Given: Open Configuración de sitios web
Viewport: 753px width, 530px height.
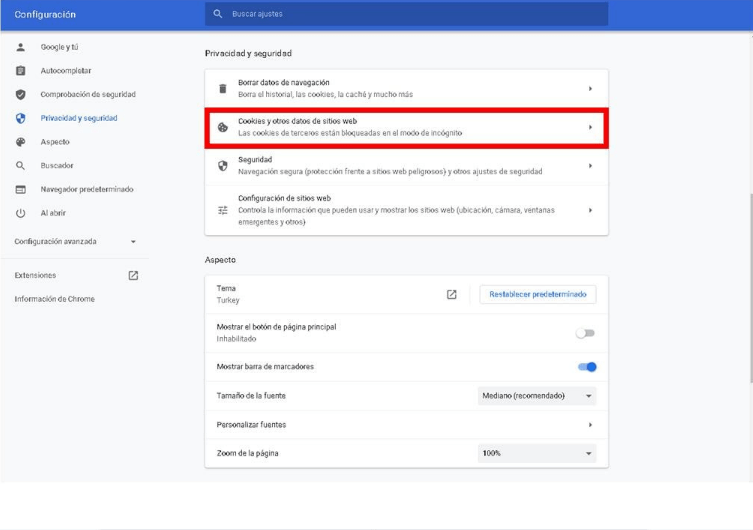Looking at the screenshot, I should 406,210.
